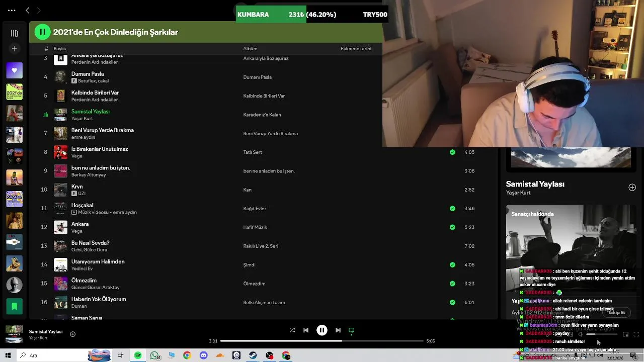
Task: Add Samistal Yaylası to library in right panel
Action: 632,188
